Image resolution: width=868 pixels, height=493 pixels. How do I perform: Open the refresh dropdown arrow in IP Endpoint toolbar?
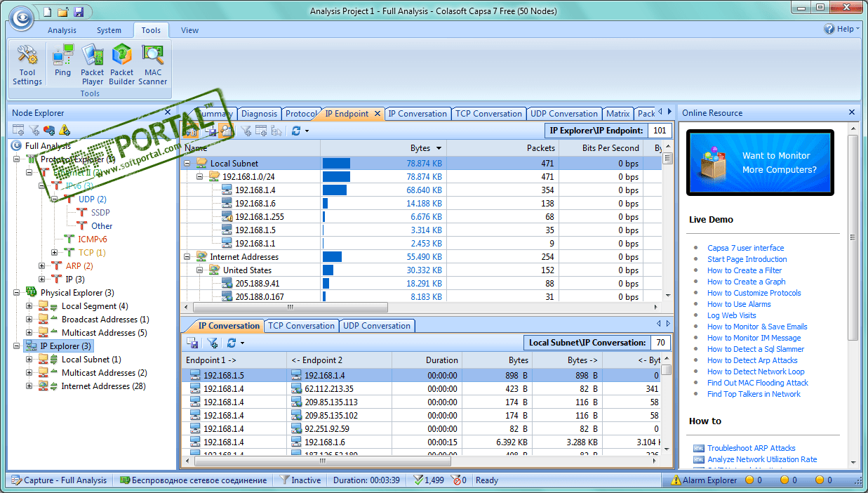click(307, 131)
